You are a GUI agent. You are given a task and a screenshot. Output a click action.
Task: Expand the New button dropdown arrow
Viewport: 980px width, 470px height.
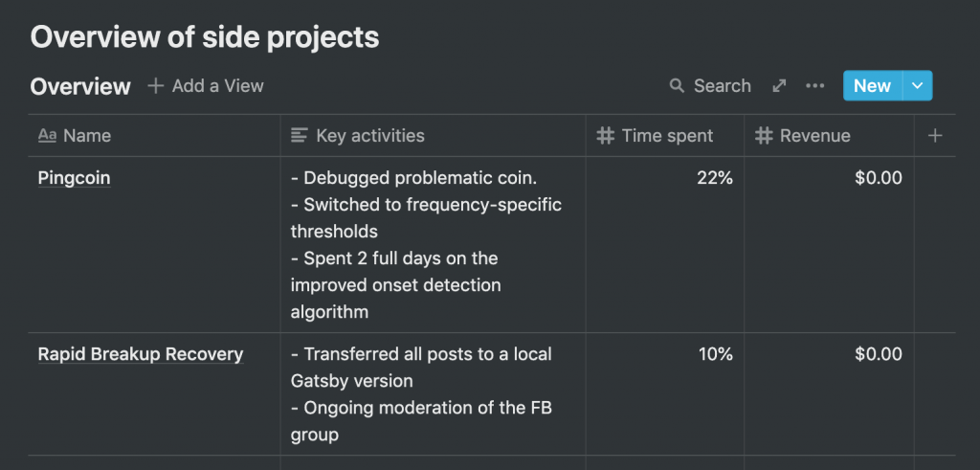[x=917, y=86]
